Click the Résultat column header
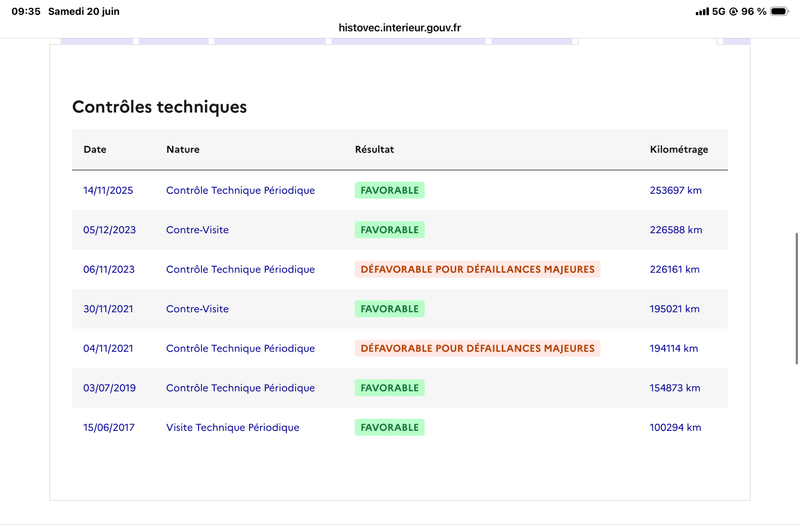 tap(374, 149)
